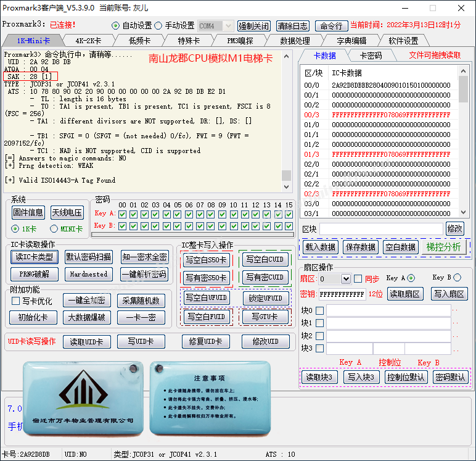Select the 1K卡 radio button
The width and height of the screenshot is (476, 461).
(x=15, y=229)
